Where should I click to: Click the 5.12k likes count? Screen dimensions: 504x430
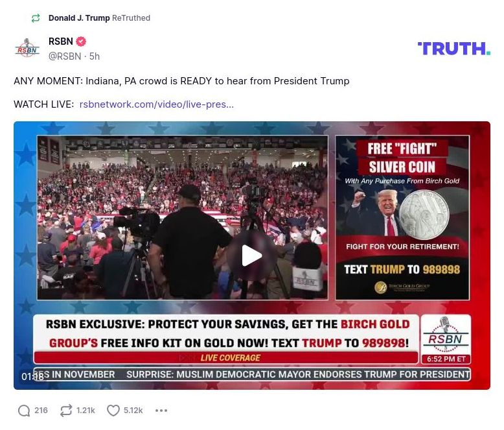pyautogui.click(x=133, y=411)
